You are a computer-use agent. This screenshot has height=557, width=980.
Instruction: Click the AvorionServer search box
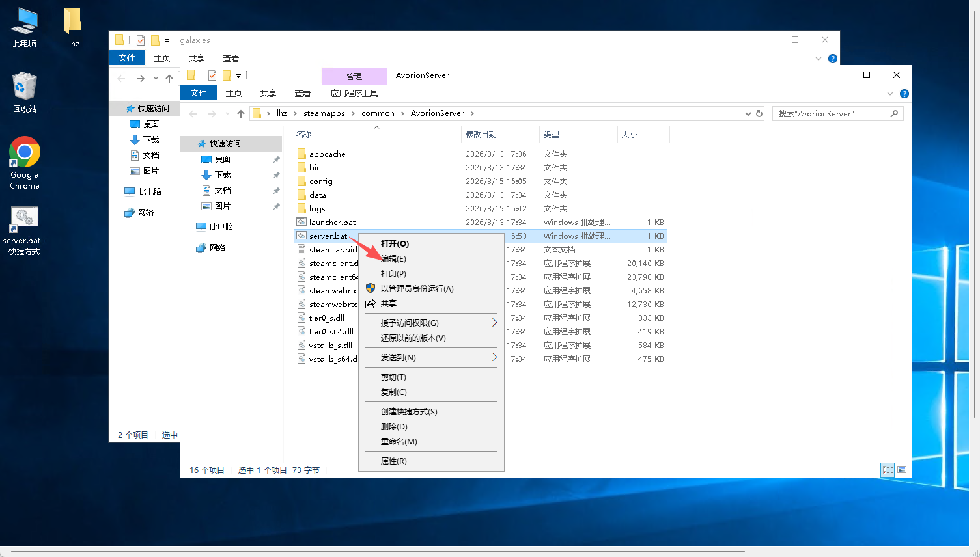click(832, 114)
